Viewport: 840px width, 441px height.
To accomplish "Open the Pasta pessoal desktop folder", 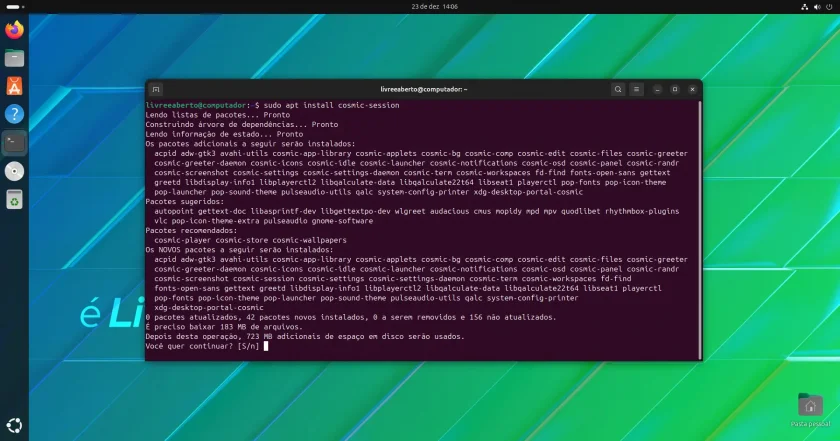I will [810, 410].
